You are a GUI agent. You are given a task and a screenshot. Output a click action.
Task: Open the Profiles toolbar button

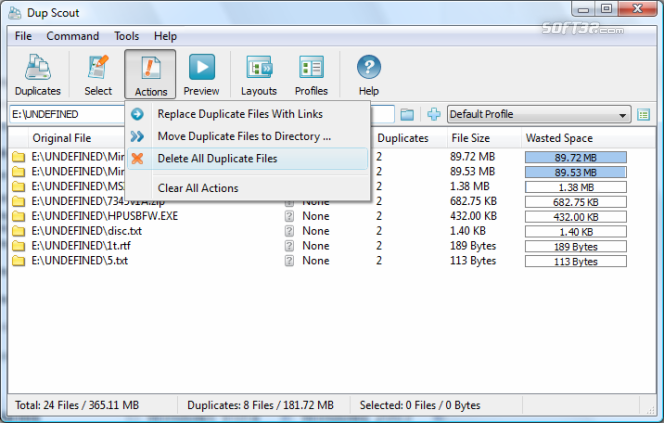click(311, 75)
